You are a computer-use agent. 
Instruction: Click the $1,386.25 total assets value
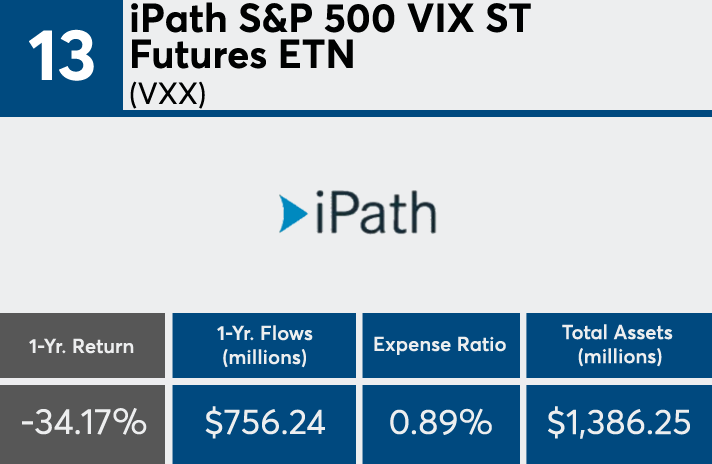pyautogui.click(x=618, y=423)
